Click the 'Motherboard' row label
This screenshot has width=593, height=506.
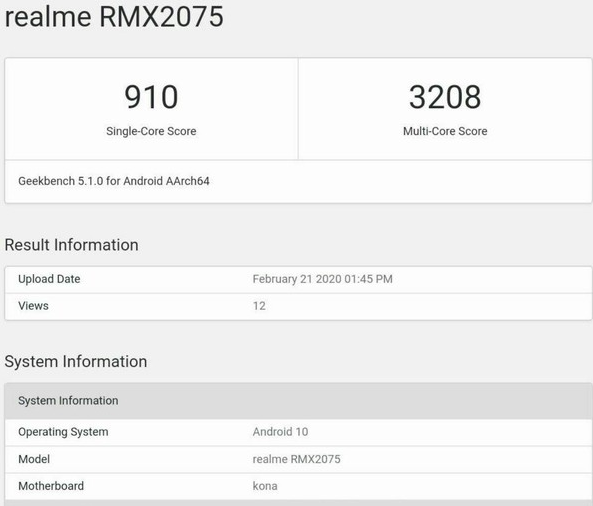(x=51, y=486)
